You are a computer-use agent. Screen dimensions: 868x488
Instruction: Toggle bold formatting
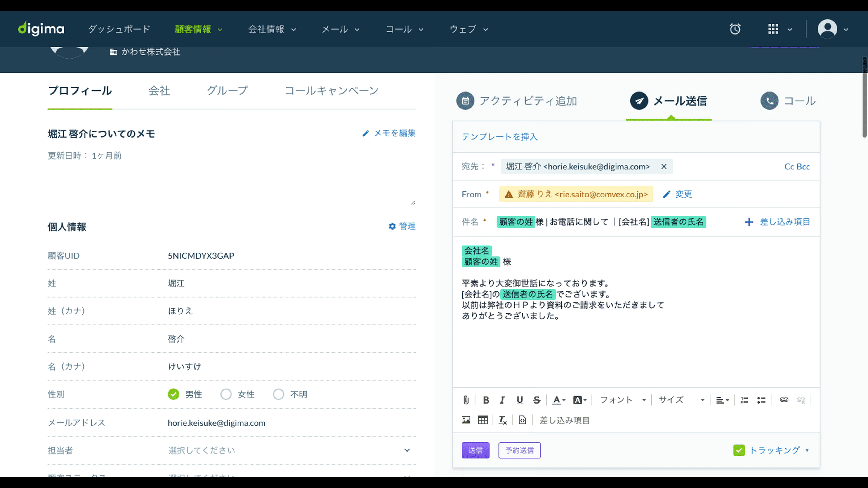coord(486,400)
